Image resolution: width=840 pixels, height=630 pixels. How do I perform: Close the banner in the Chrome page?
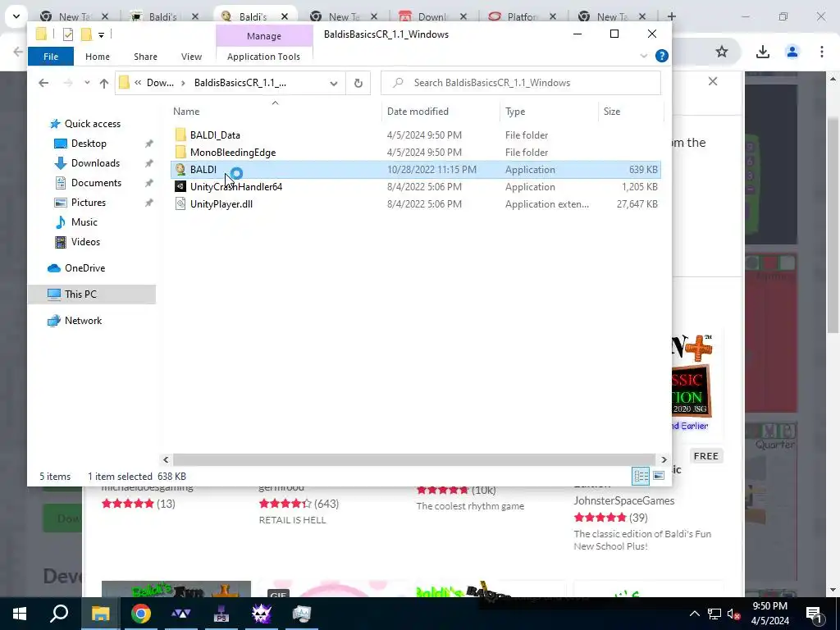click(x=713, y=81)
